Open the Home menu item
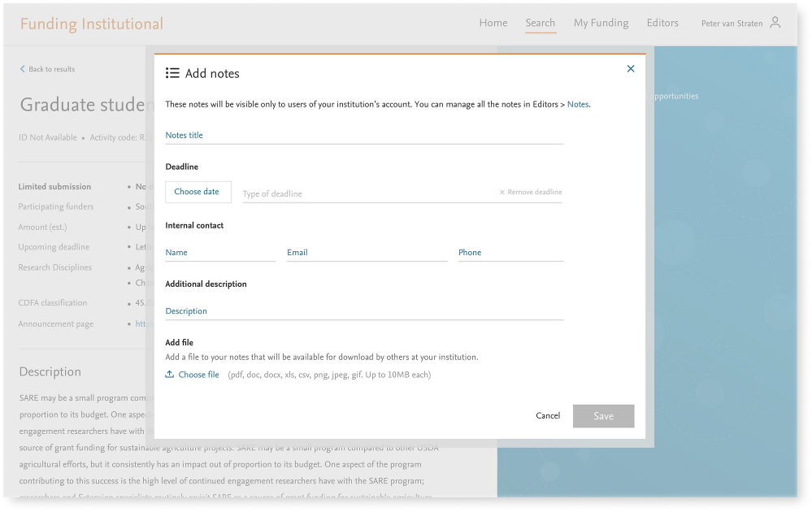The height and width of the screenshot is (512, 812). pyautogui.click(x=493, y=23)
